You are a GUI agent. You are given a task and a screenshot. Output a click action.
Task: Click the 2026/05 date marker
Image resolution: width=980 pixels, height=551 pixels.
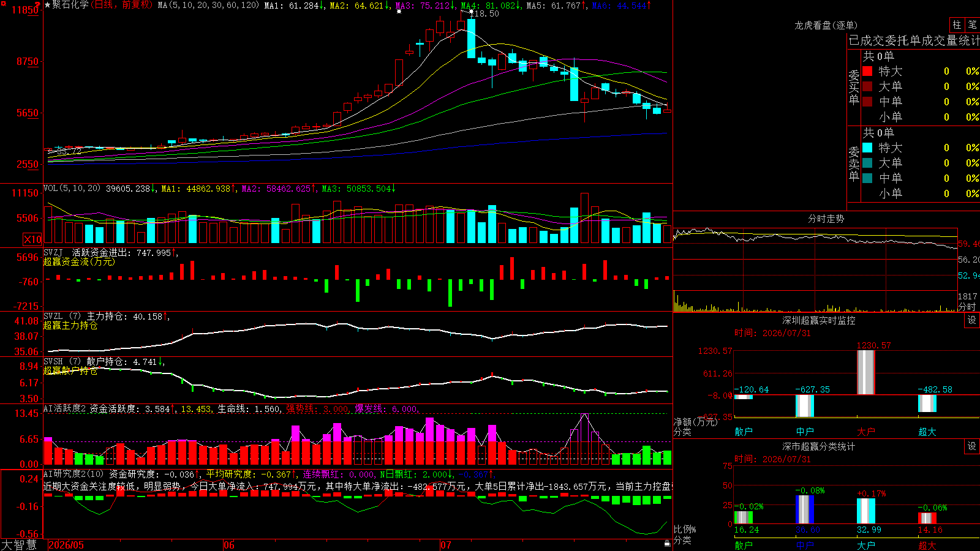pyautogui.click(x=66, y=545)
